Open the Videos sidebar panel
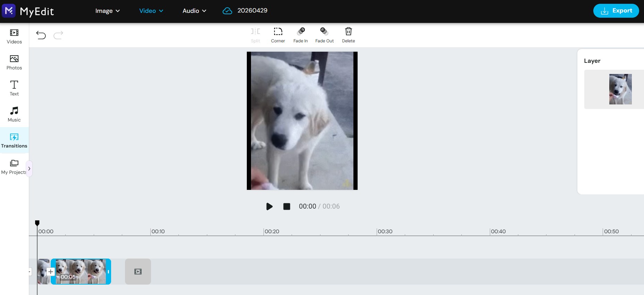 (14, 36)
